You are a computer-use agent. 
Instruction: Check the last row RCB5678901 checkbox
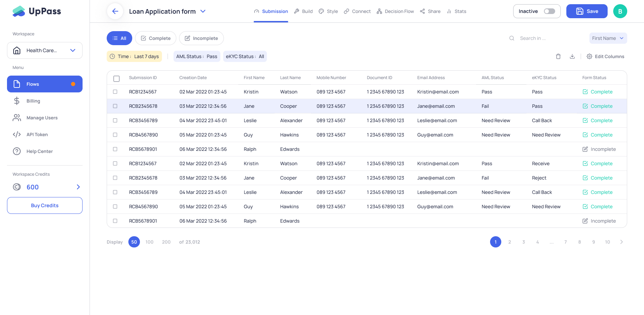click(x=115, y=221)
